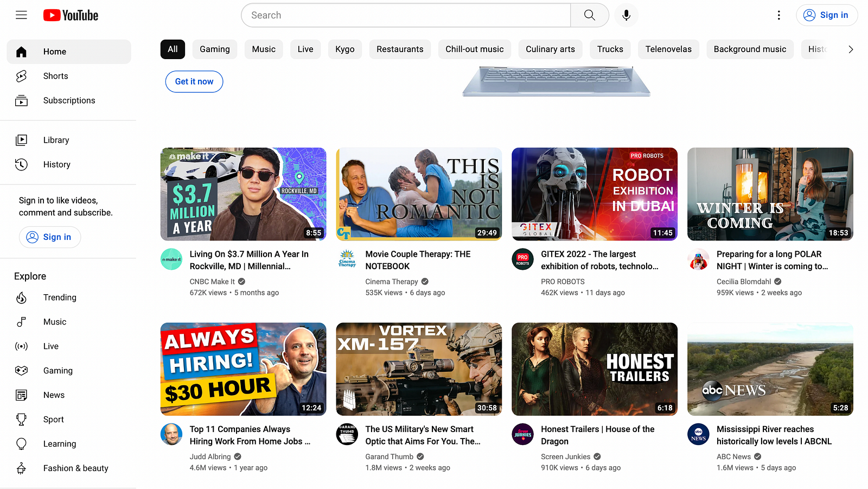The image size is (868, 489).
Task: Select the All filter chip
Action: [x=173, y=49]
